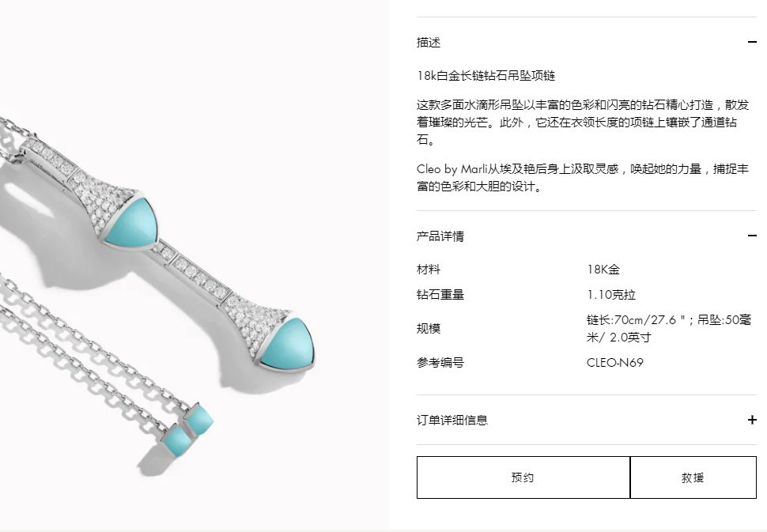Viewport: 767px width, 532px height.
Task: Click the 这款多面水滴形吊坠 description paragraph
Action: pyautogui.click(x=583, y=123)
